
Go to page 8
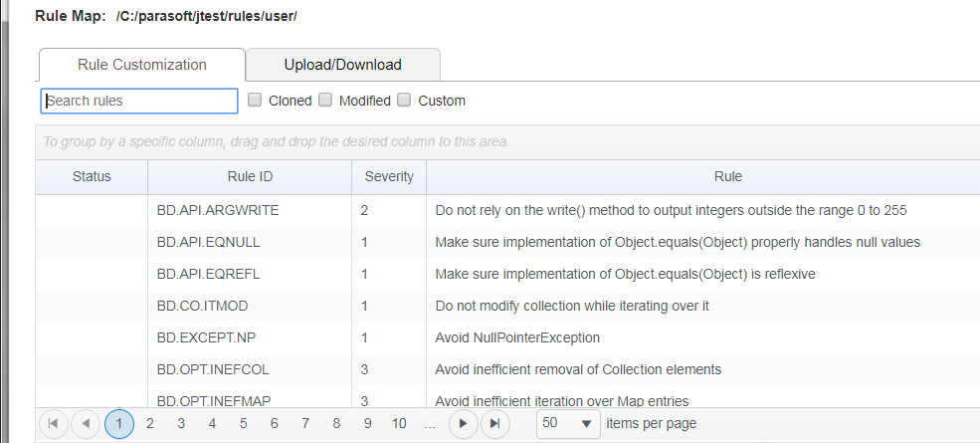(x=336, y=424)
